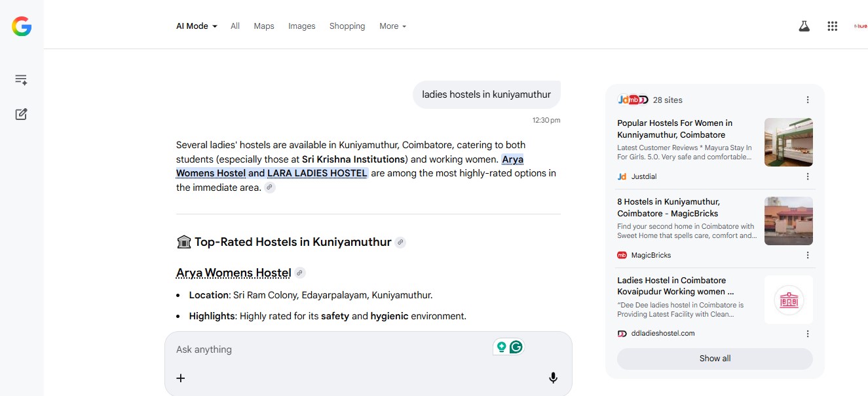The image size is (868, 396).
Task: Click the Grammarly icon in the prompt box
Action: pyautogui.click(x=516, y=347)
